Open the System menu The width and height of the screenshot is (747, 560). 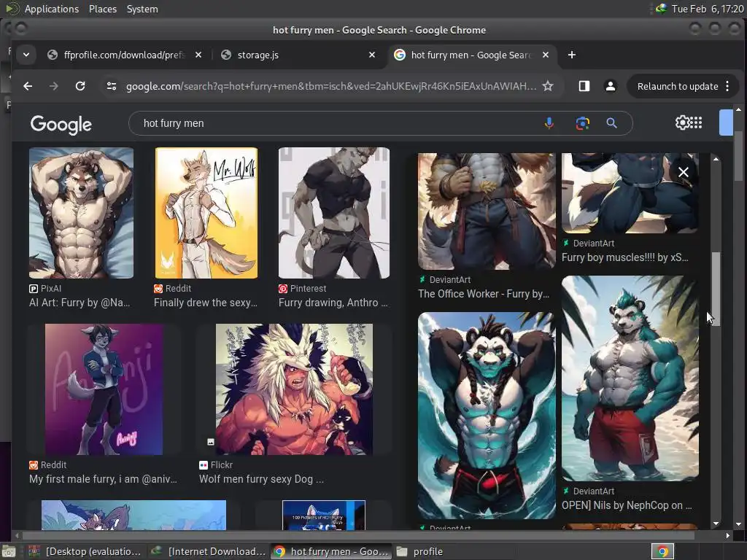pyautogui.click(x=142, y=9)
